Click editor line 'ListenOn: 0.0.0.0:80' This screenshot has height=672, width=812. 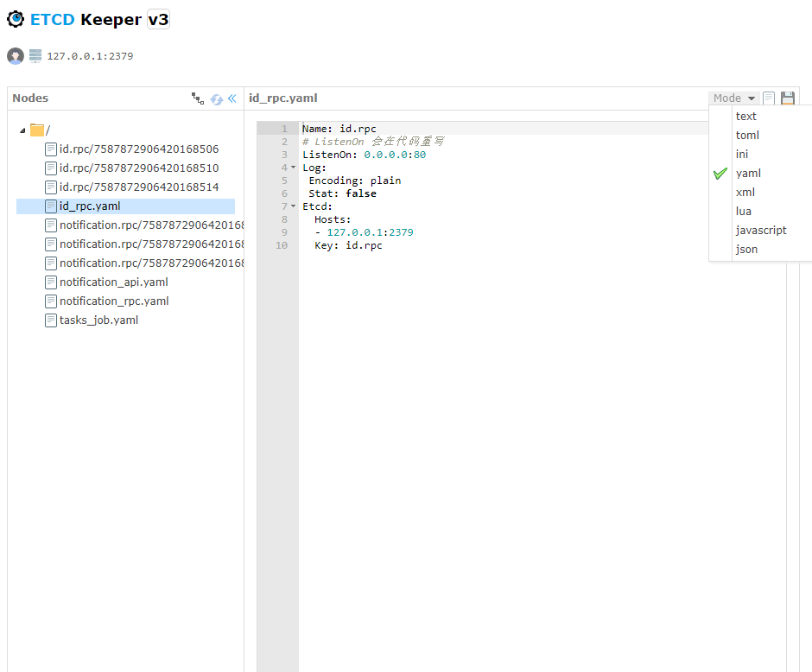(364, 155)
